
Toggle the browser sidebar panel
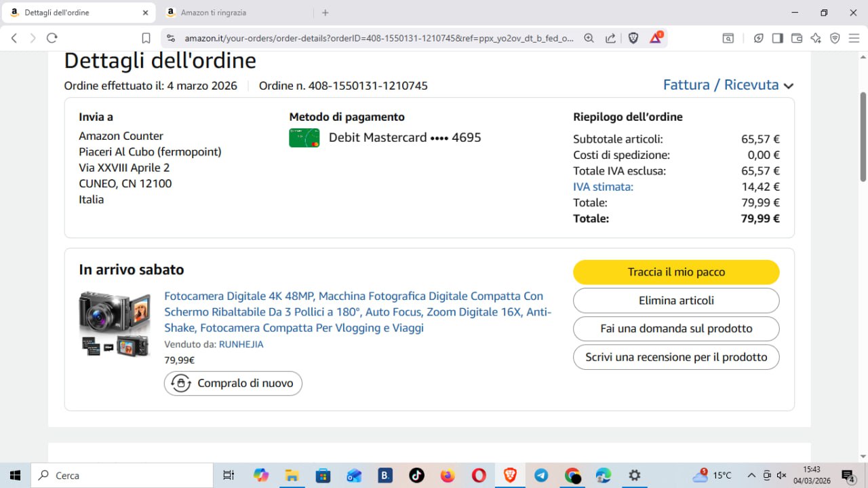[x=778, y=38]
